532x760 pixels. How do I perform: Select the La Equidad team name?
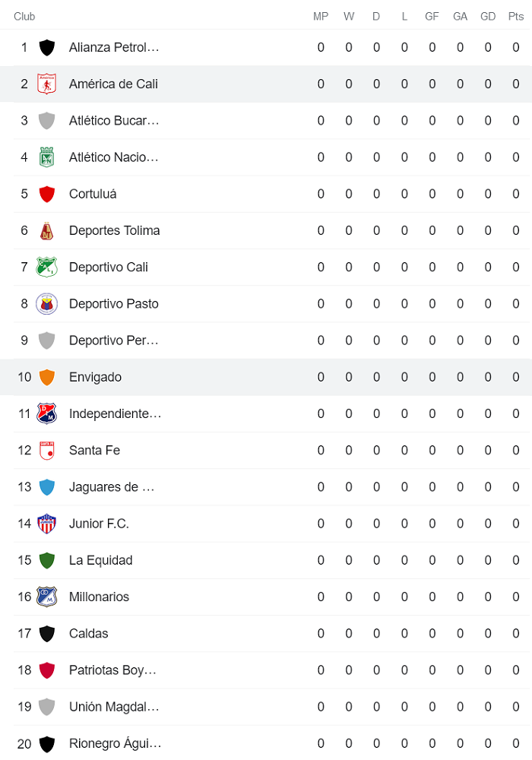(100, 560)
